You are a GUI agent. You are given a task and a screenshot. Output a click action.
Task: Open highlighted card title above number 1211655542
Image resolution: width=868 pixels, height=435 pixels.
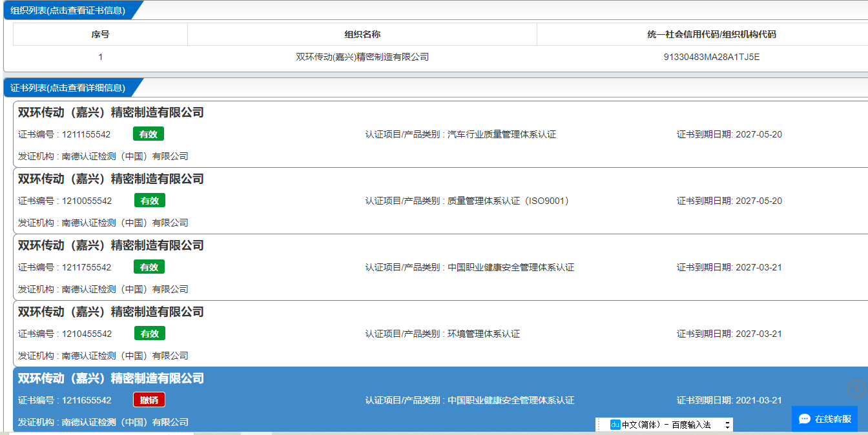(x=110, y=378)
